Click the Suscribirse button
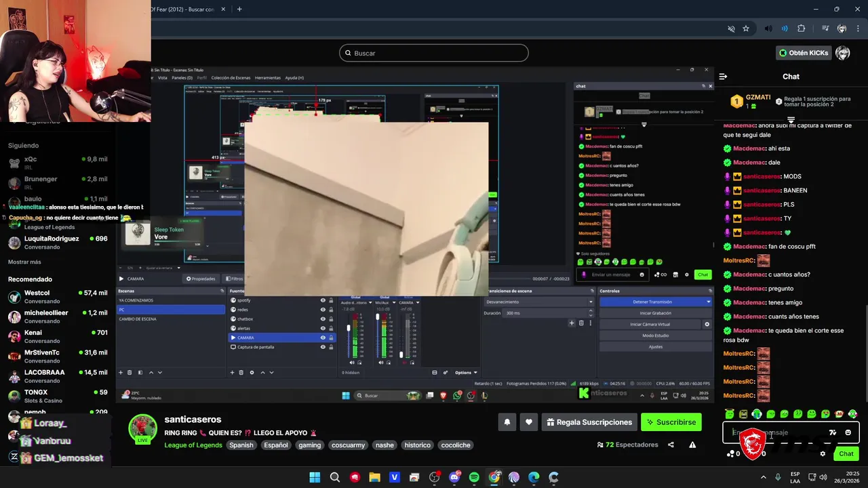This screenshot has width=868, height=488. [x=671, y=422]
